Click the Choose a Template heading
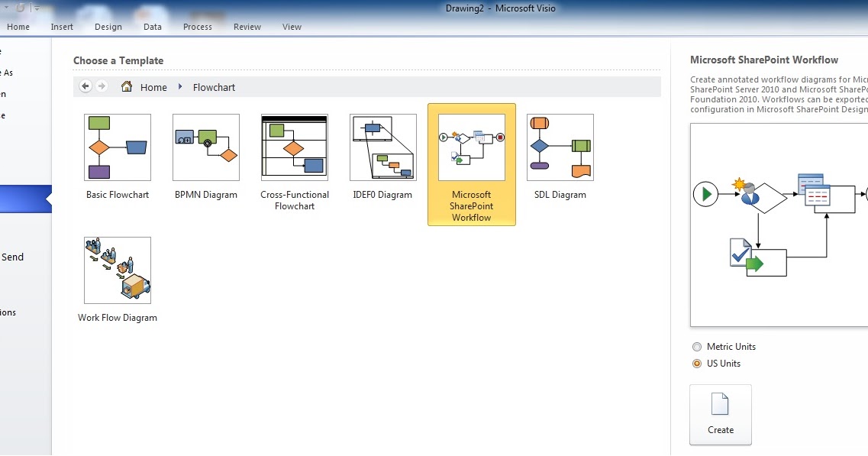Viewport: 868px width, 456px height. tap(118, 60)
